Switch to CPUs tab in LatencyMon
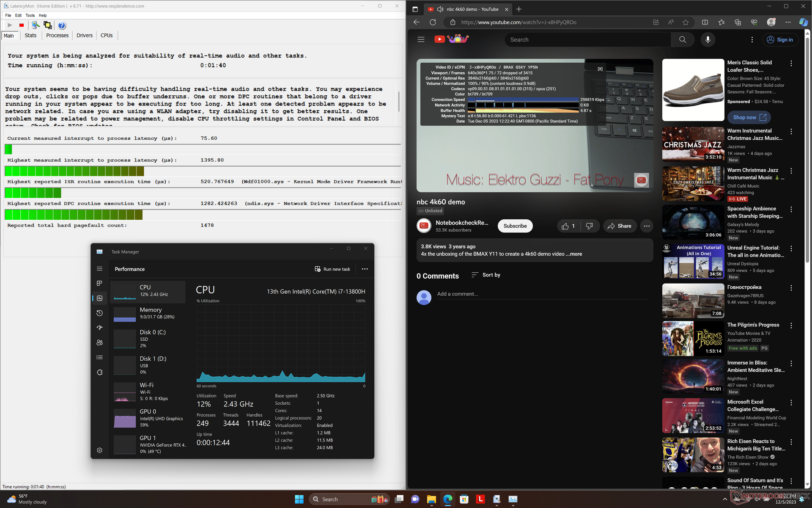This screenshot has height=508, width=812. pyautogui.click(x=107, y=36)
